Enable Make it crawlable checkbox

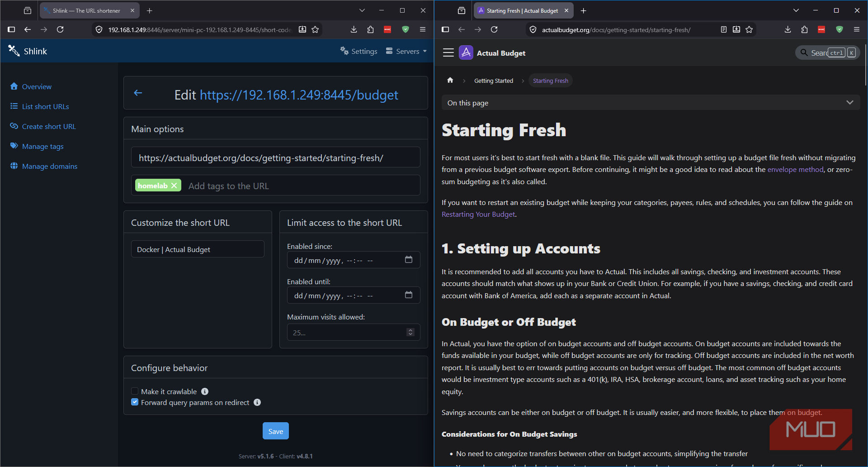click(135, 391)
